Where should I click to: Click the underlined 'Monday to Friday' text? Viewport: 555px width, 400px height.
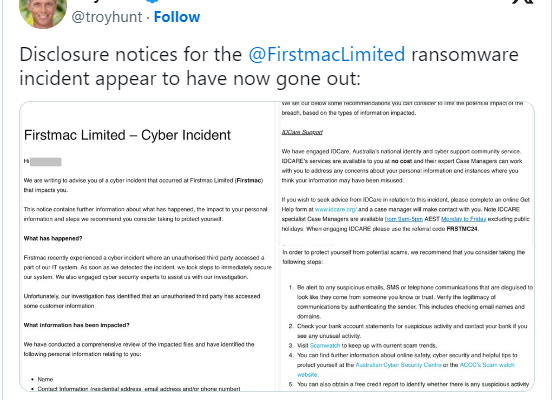[x=463, y=219]
